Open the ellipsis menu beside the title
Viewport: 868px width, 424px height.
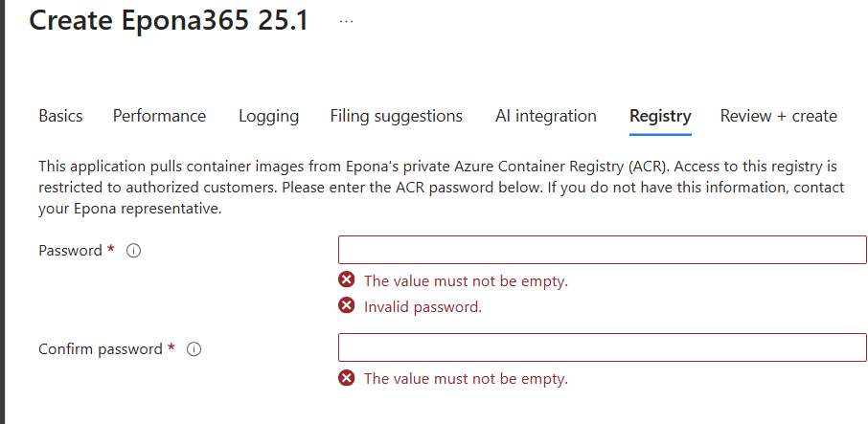tap(346, 22)
